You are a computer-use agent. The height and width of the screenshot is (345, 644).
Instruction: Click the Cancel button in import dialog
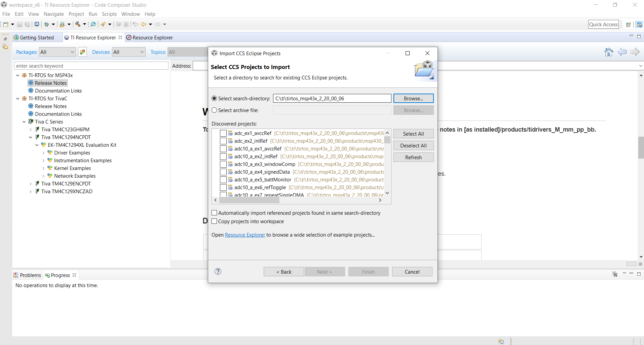(x=412, y=272)
